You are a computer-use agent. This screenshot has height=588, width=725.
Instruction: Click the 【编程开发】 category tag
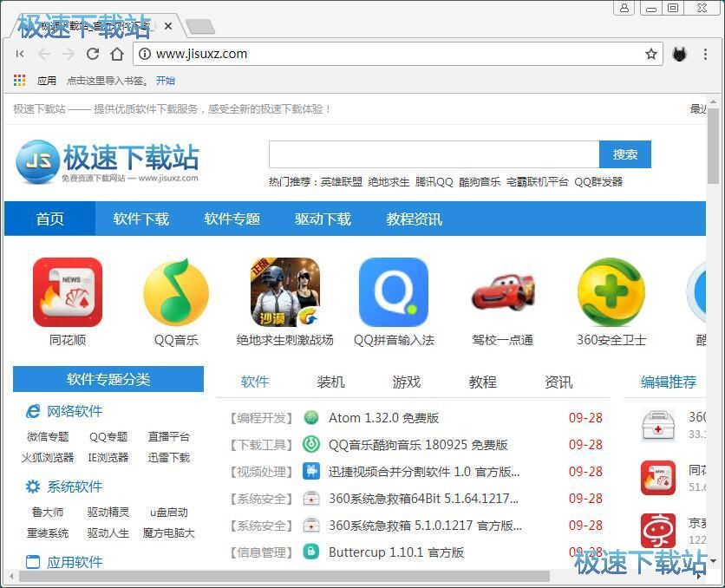(x=261, y=418)
